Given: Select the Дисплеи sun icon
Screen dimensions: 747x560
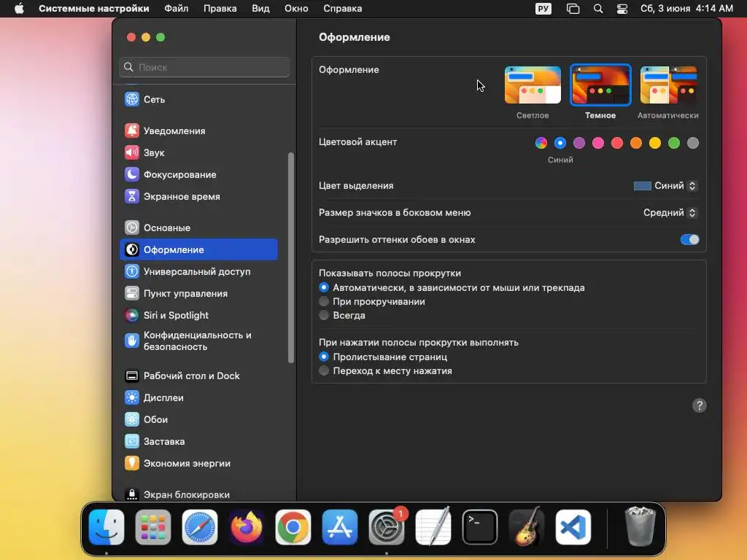Looking at the screenshot, I should pyautogui.click(x=132, y=397).
